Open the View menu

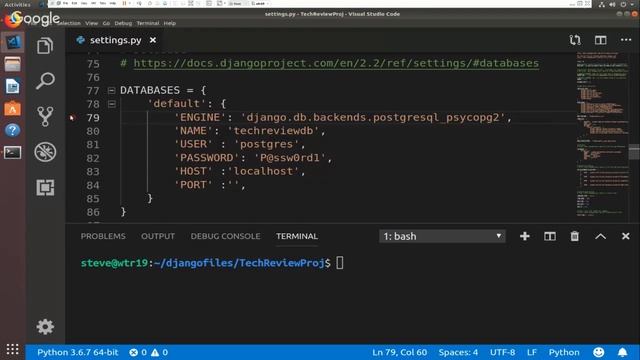(x=91, y=23)
